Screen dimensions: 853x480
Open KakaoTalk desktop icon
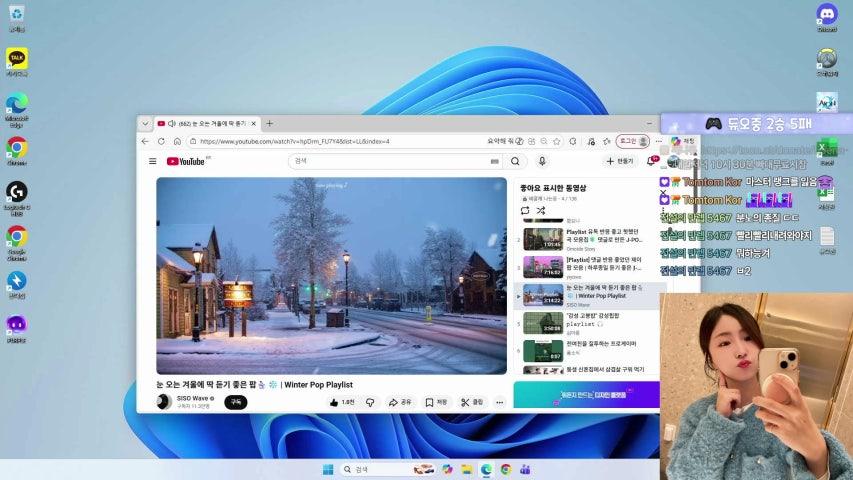(16, 58)
